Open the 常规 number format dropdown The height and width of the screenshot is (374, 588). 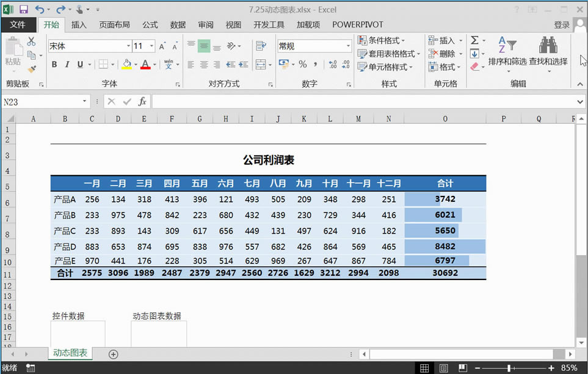[348, 46]
